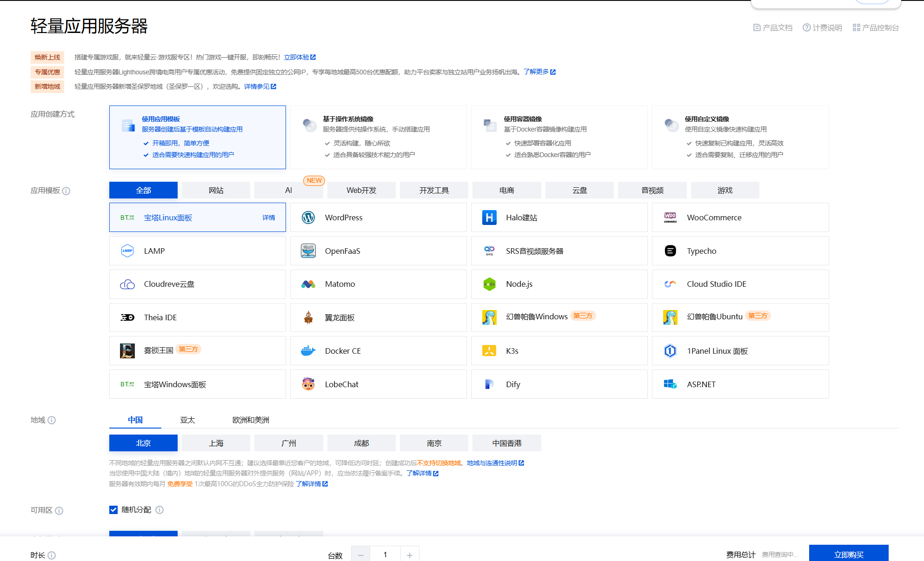This screenshot has width=924, height=561.
Task: Select the Node.js hexagon icon
Action: [489, 284]
